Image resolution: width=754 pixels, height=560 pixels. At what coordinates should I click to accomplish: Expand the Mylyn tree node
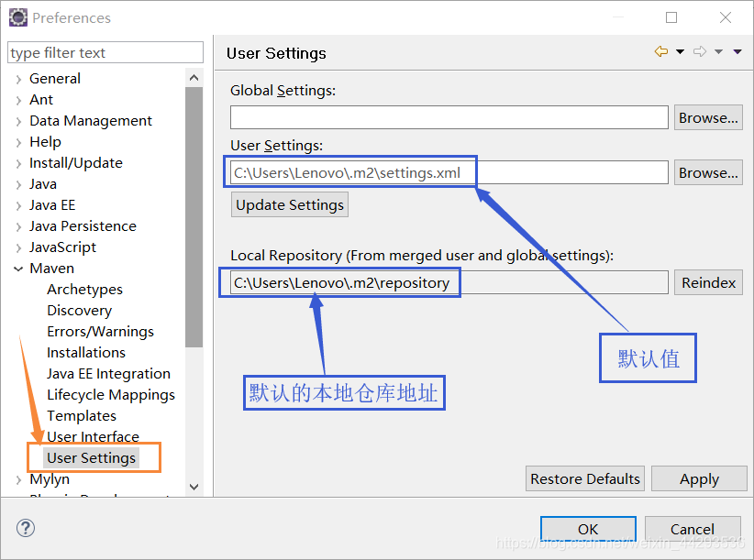point(18,479)
